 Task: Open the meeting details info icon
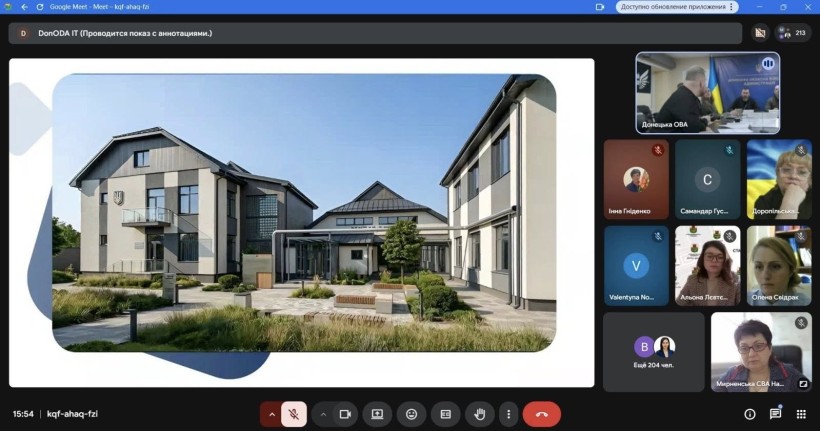pyautogui.click(x=749, y=414)
